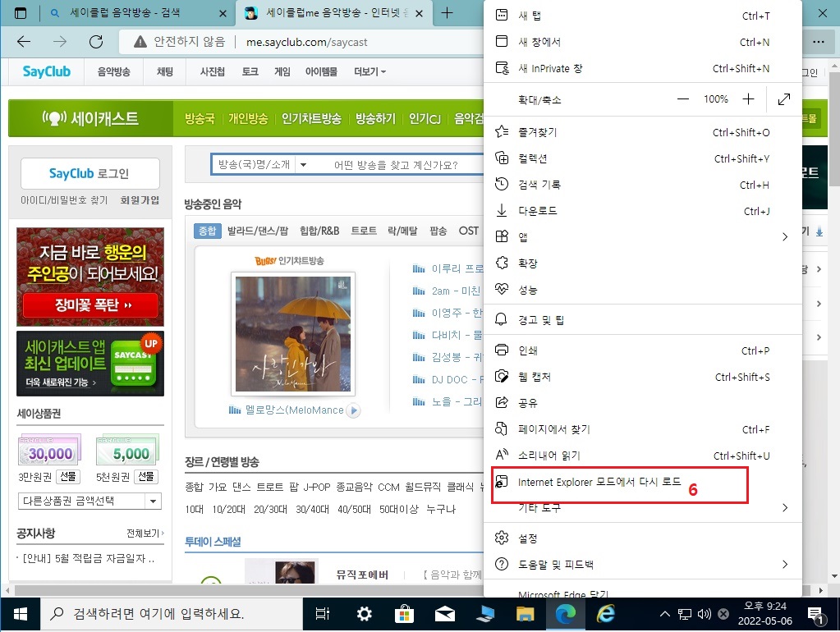Click the SayClub 로그인 button
The width and height of the screenshot is (840, 632).
point(90,173)
